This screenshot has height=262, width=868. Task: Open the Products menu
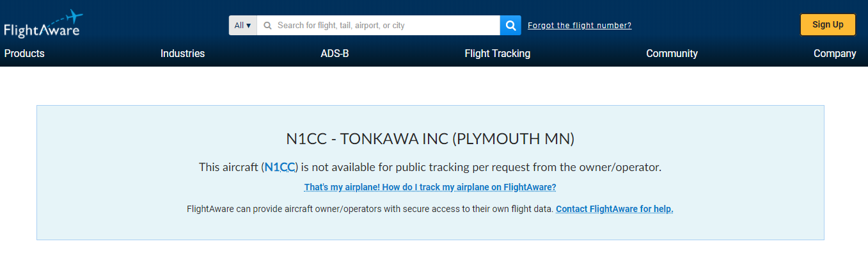[24, 54]
